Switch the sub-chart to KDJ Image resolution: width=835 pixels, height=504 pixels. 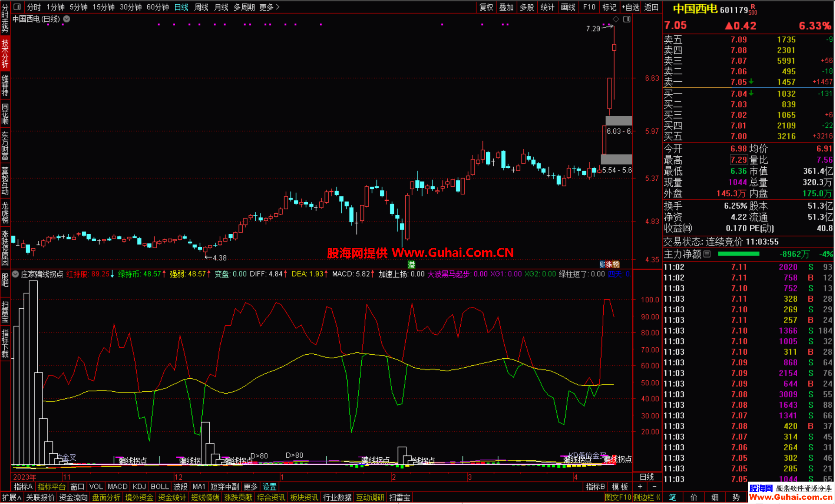pyautogui.click(x=139, y=487)
